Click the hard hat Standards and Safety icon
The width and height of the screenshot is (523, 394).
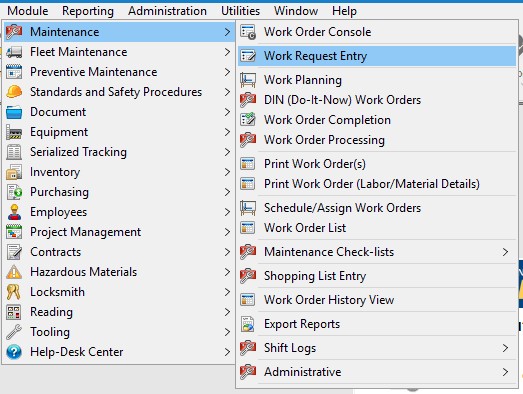[14, 92]
